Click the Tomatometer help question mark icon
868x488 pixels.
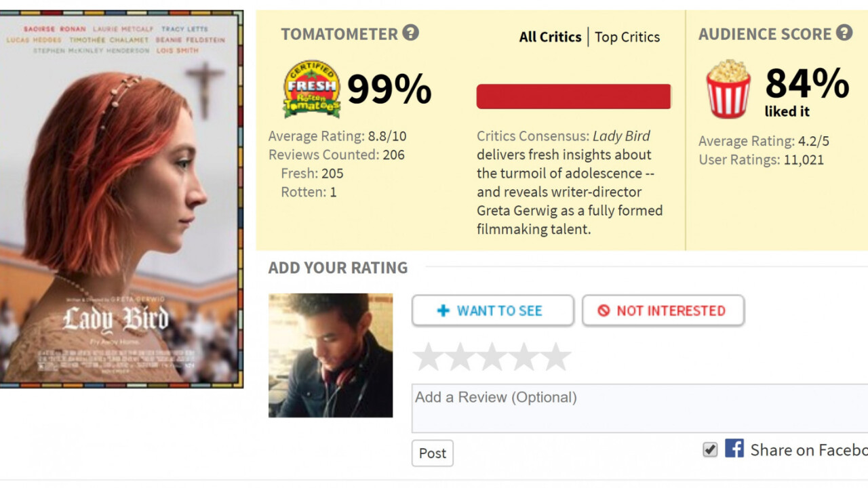tap(410, 33)
